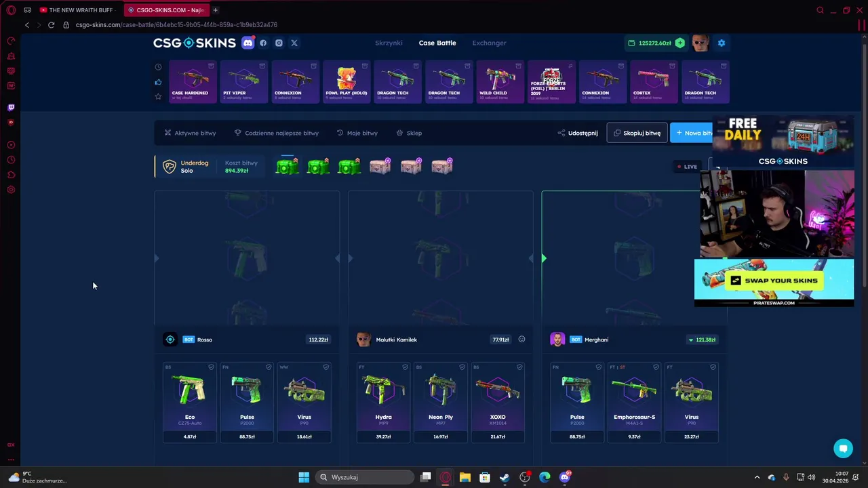This screenshot has height=488, width=868.
Task: Select the Neon Ply MP7 skin card
Action: point(441,402)
